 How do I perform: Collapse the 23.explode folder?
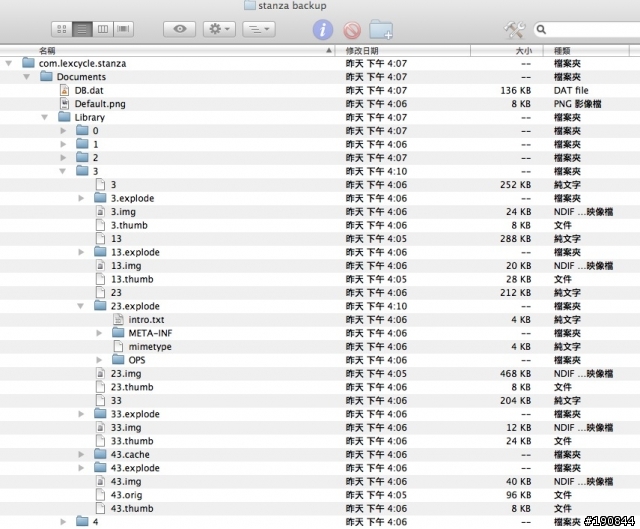click(80, 306)
